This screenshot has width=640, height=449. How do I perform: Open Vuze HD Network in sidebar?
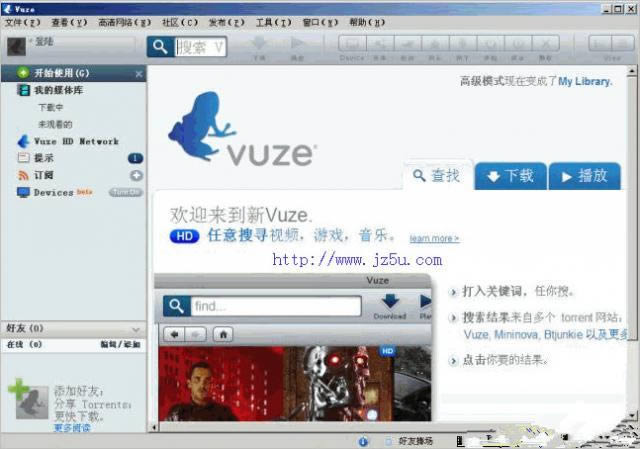pos(76,142)
